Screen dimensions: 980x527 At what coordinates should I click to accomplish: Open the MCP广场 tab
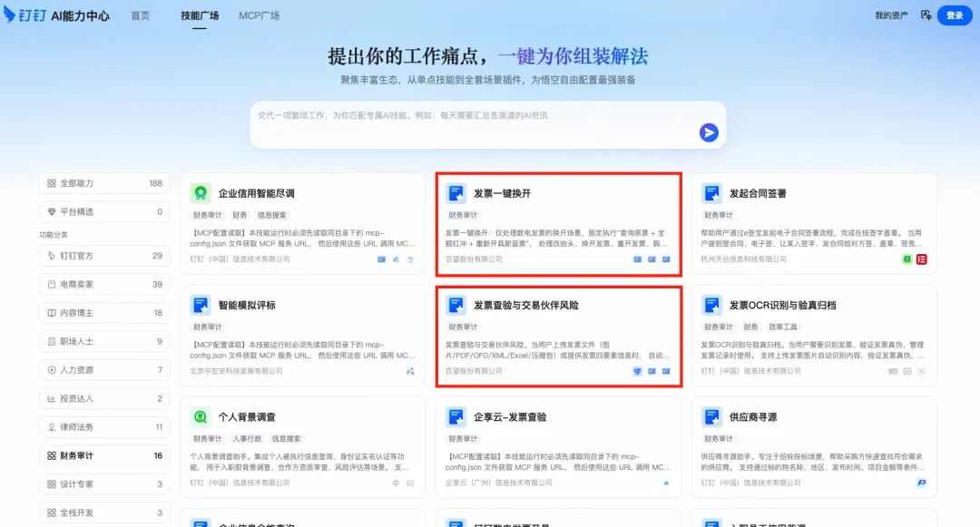coord(259,15)
